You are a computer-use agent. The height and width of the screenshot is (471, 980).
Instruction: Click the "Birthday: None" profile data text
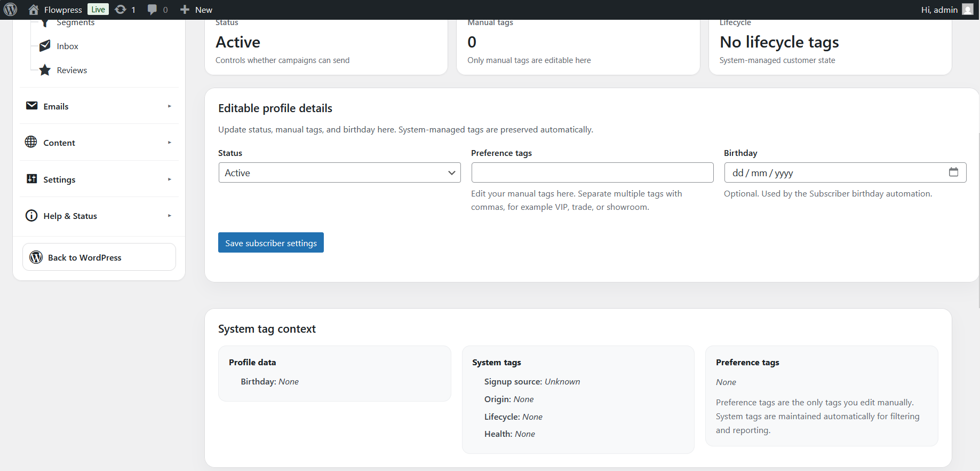[269, 382]
